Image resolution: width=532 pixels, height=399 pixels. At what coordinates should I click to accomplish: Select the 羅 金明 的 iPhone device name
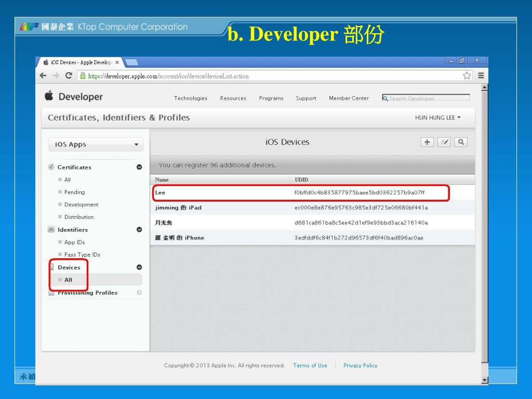pos(179,238)
